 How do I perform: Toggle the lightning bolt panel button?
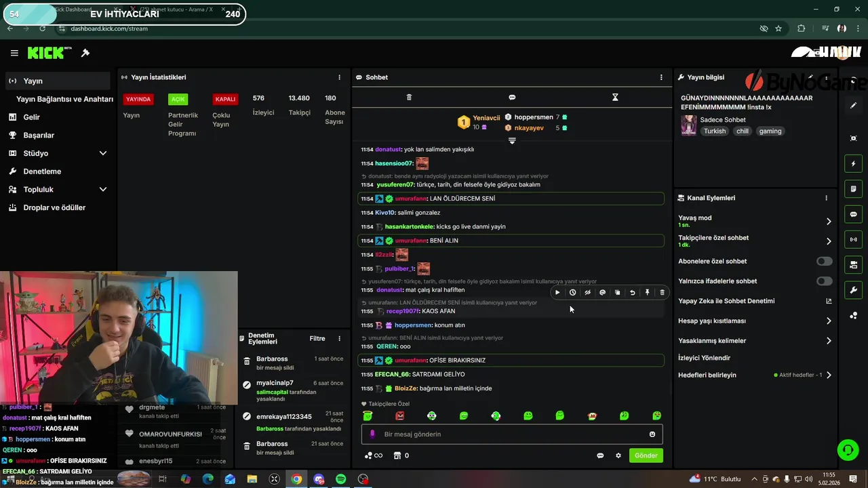pyautogui.click(x=853, y=163)
